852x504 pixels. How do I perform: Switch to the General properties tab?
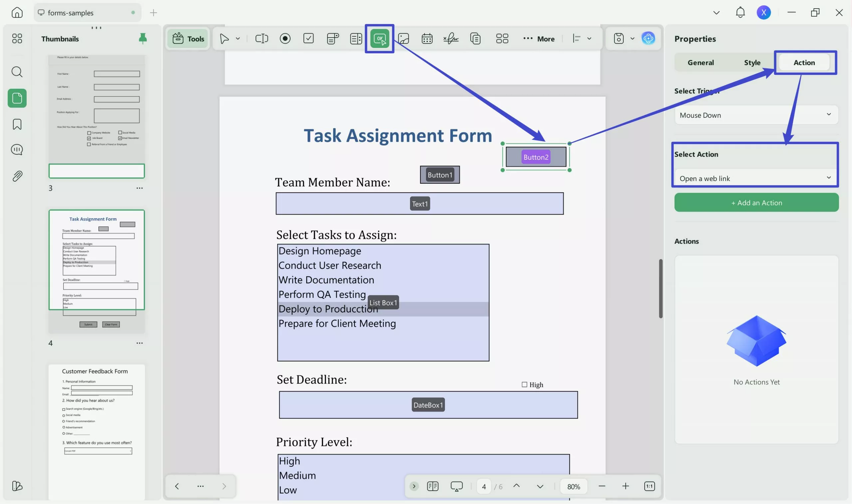tap(701, 63)
